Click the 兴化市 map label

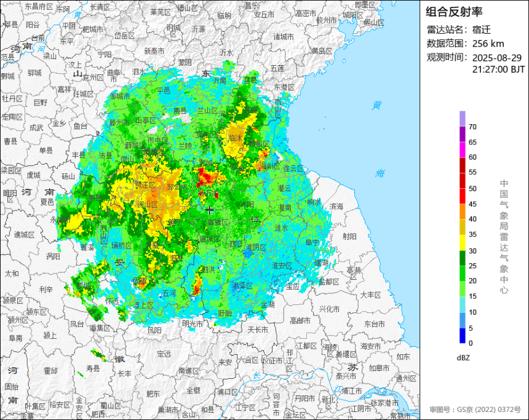click(x=329, y=309)
